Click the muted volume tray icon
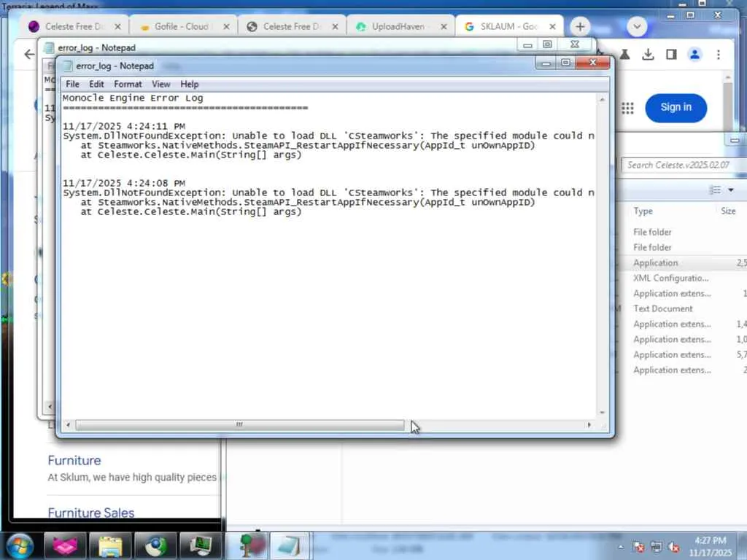The image size is (747, 560). (673, 547)
